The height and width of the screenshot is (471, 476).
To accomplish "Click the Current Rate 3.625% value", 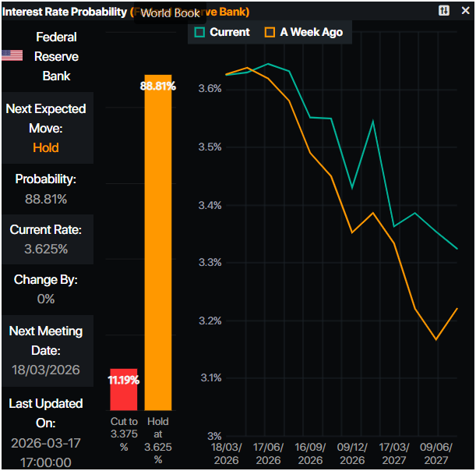I will pos(46,249).
